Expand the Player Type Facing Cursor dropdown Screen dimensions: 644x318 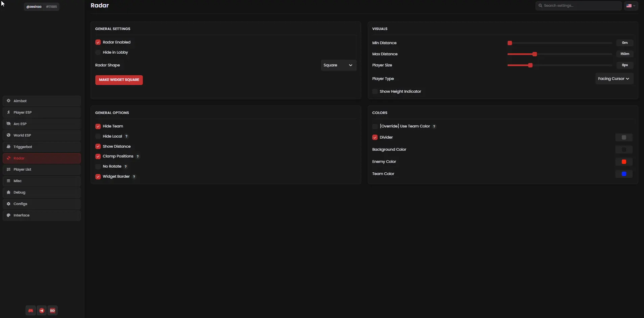614,79
